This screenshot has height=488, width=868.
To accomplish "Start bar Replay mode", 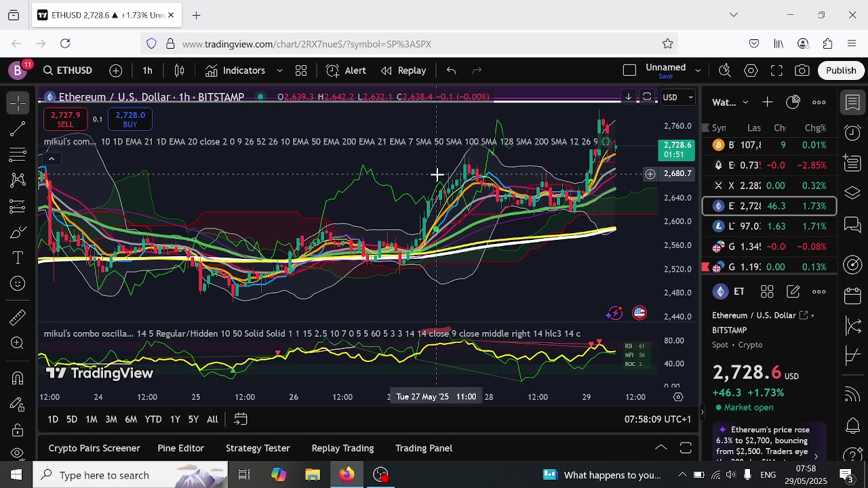I will coord(403,70).
